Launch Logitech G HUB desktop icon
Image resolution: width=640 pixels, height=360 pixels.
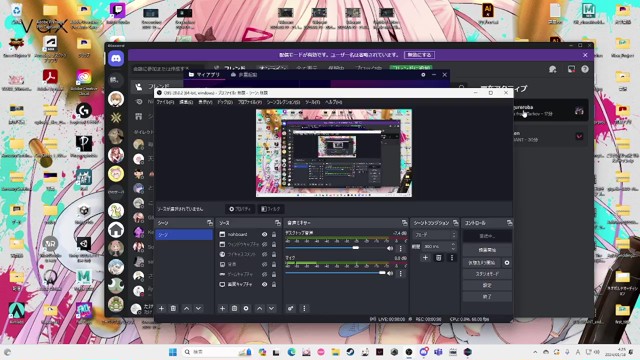click(x=84, y=113)
